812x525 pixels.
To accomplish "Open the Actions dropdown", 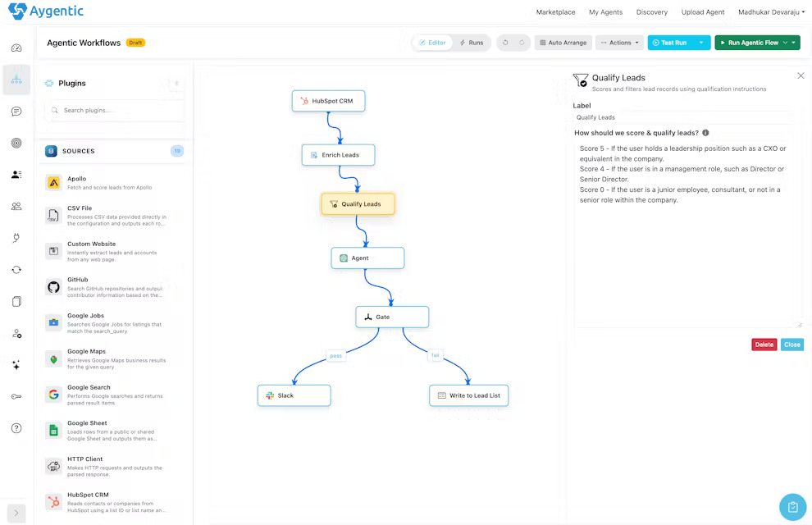I will coord(619,43).
